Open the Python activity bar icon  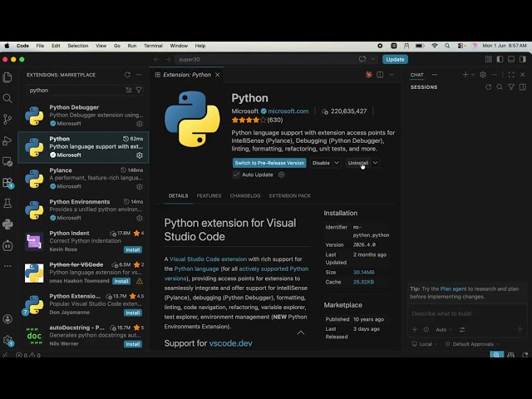[7, 224]
